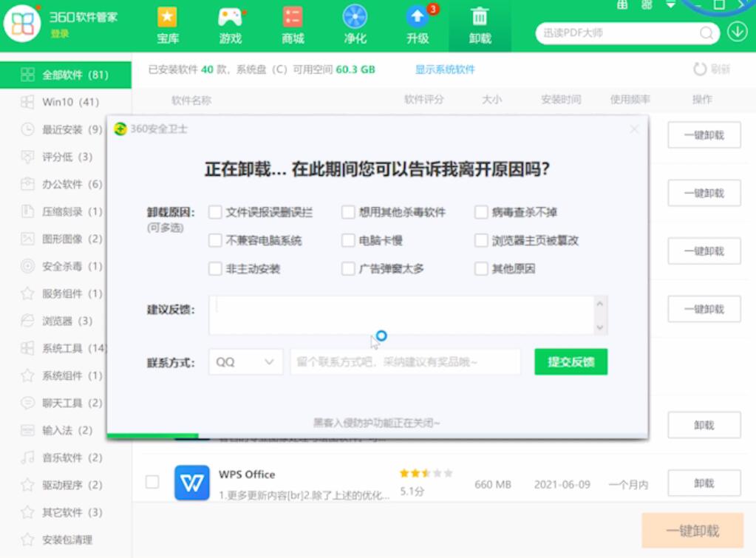
Task: Click the search magnifier icon
Action: [x=706, y=33]
